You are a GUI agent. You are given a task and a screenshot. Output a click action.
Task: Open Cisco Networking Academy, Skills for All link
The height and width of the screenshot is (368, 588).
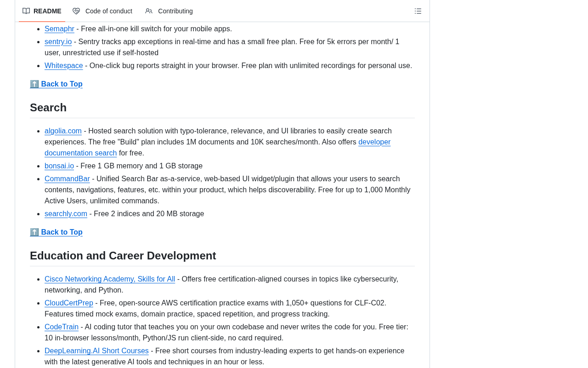[x=110, y=279]
